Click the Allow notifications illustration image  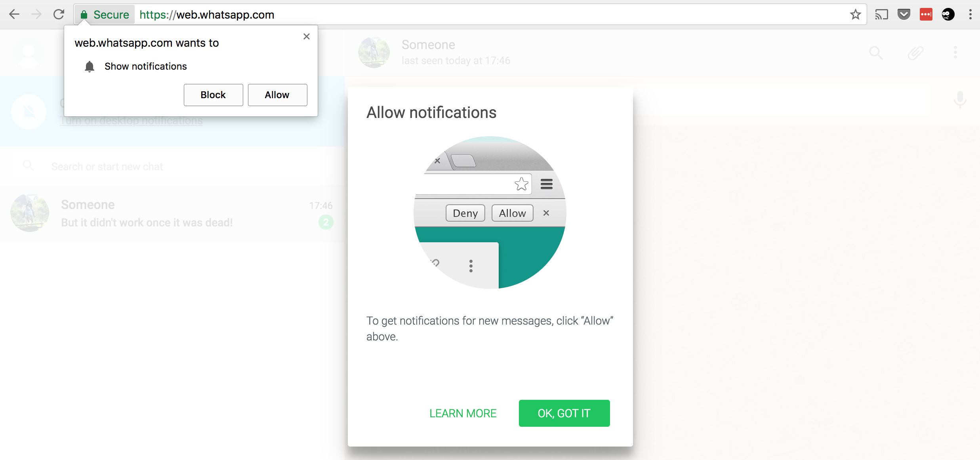[x=490, y=213]
